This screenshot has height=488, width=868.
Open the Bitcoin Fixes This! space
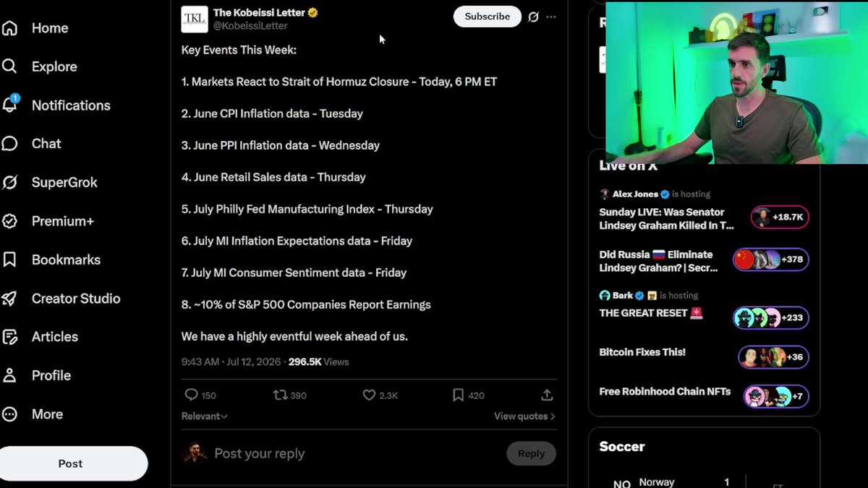tap(642, 352)
